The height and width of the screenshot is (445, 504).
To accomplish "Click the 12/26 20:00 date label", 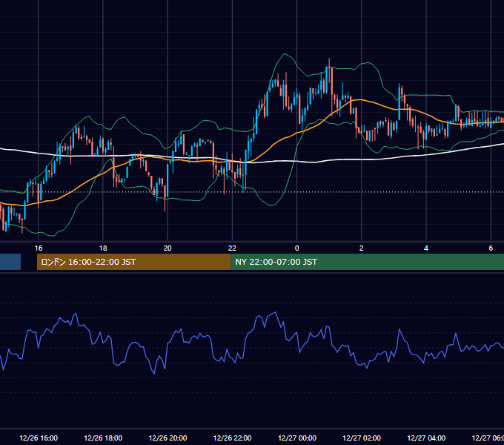I will click(168, 438).
